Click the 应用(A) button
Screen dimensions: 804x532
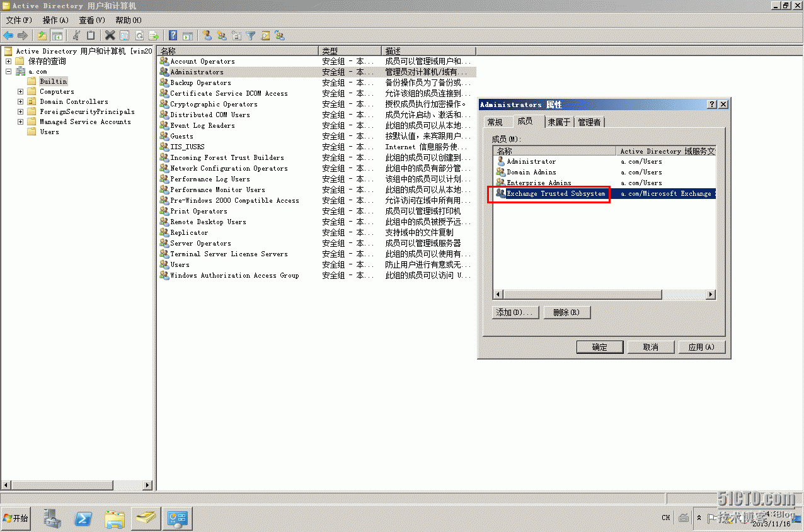pyautogui.click(x=702, y=347)
